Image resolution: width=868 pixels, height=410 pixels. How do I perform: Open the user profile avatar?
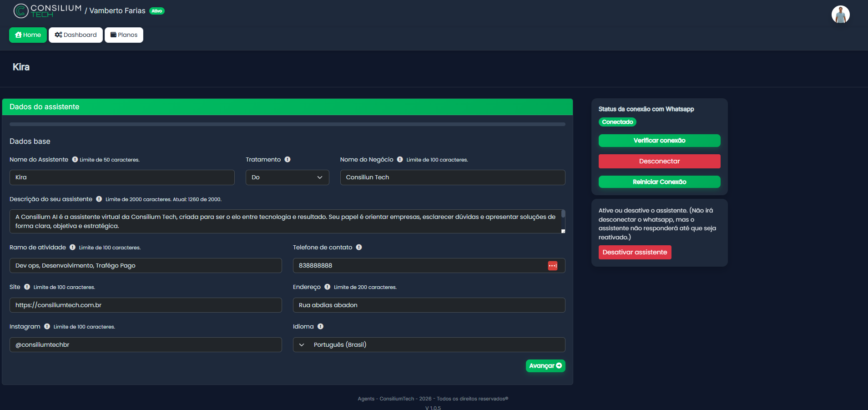840,15
